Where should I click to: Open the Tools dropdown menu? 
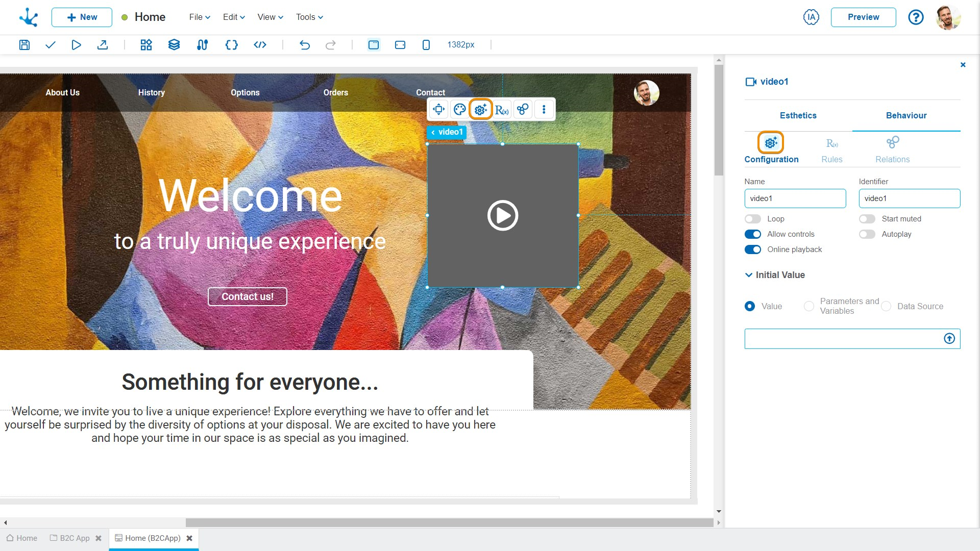pos(309,17)
